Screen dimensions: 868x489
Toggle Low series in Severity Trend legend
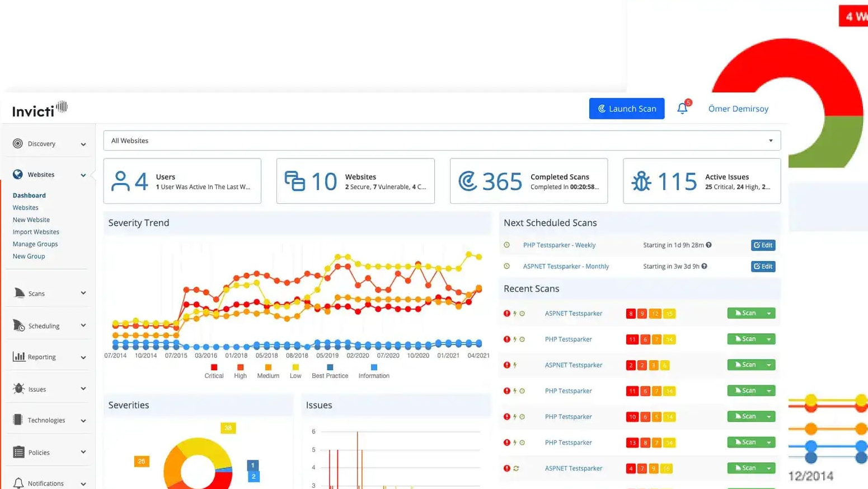click(x=295, y=371)
